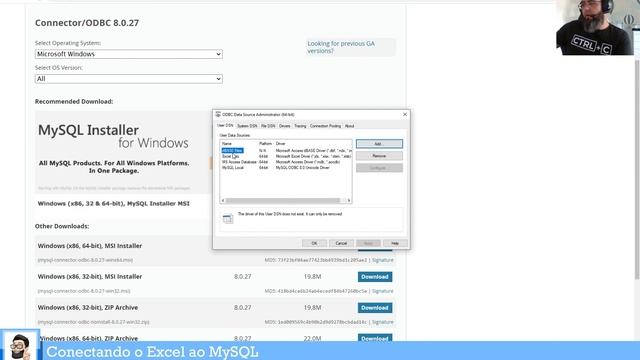Open the Connection Pooling tab
Viewport: 640px width, 360px height.
pyautogui.click(x=325, y=126)
